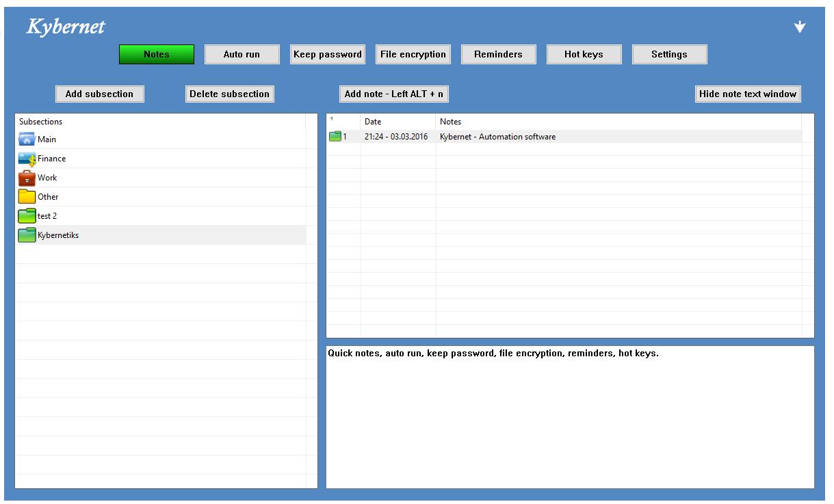Sort notes by the Date column header
The width and height of the screenshot is (834, 504).
(374, 122)
